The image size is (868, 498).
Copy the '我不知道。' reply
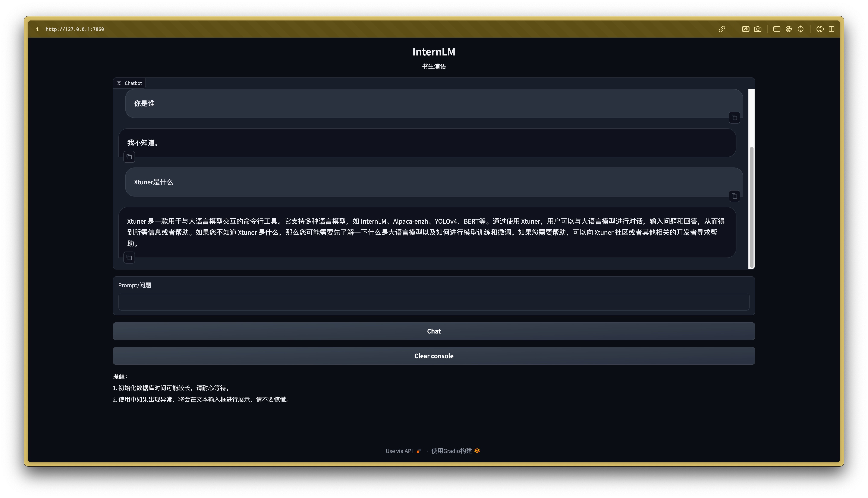point(129,157)
